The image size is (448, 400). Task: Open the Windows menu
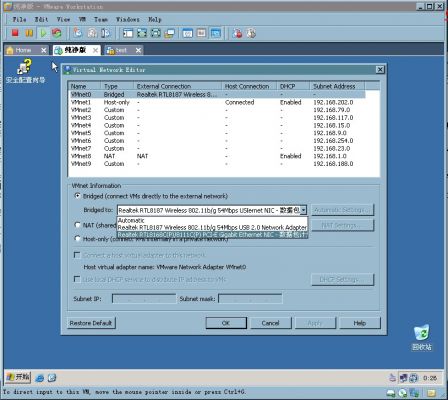128,19
